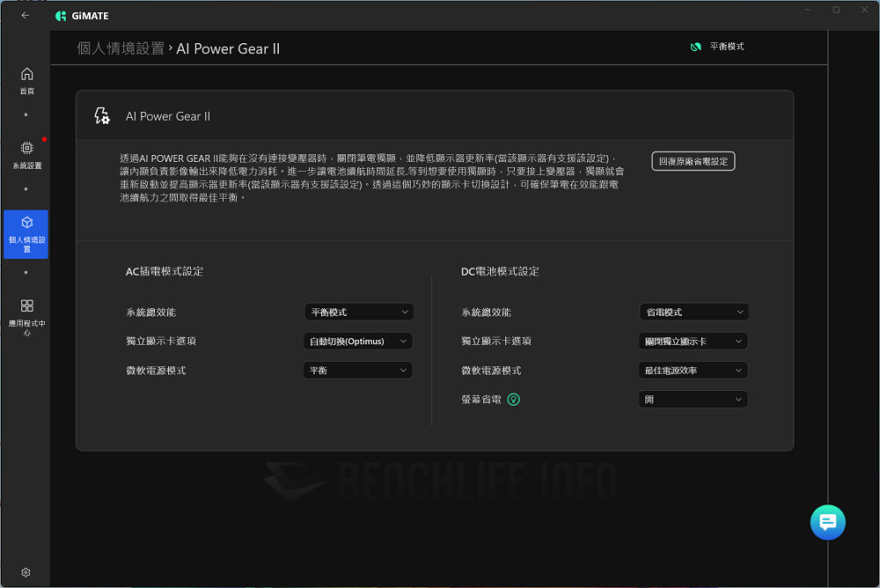Open the floating chat bubble

pos(827,522)
